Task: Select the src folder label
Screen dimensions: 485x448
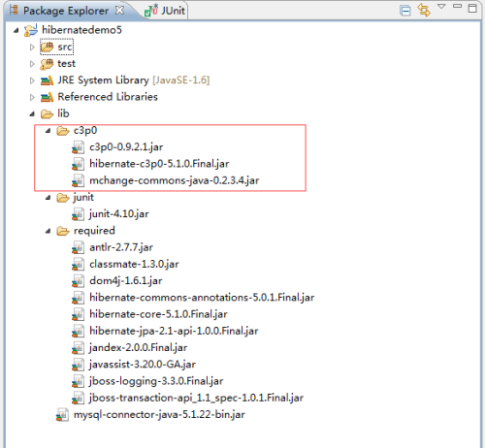Action: coord(65,48)
